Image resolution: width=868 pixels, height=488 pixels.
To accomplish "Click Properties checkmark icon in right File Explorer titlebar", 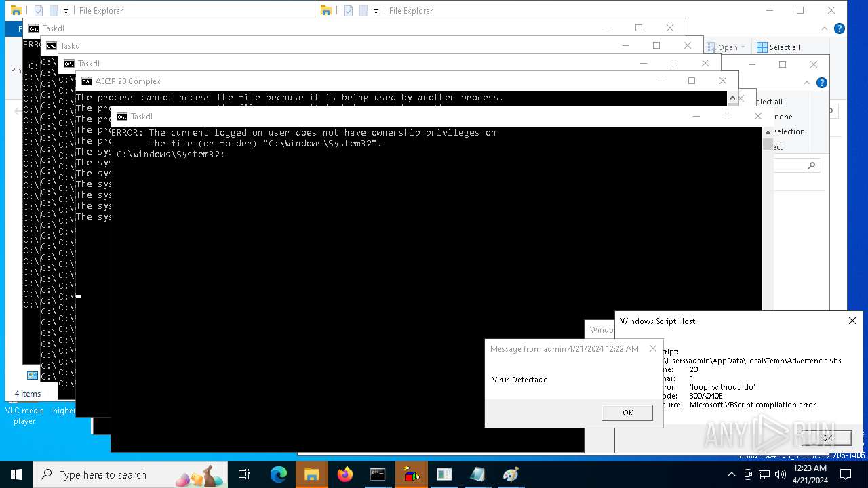I will [x=349, y=11].
